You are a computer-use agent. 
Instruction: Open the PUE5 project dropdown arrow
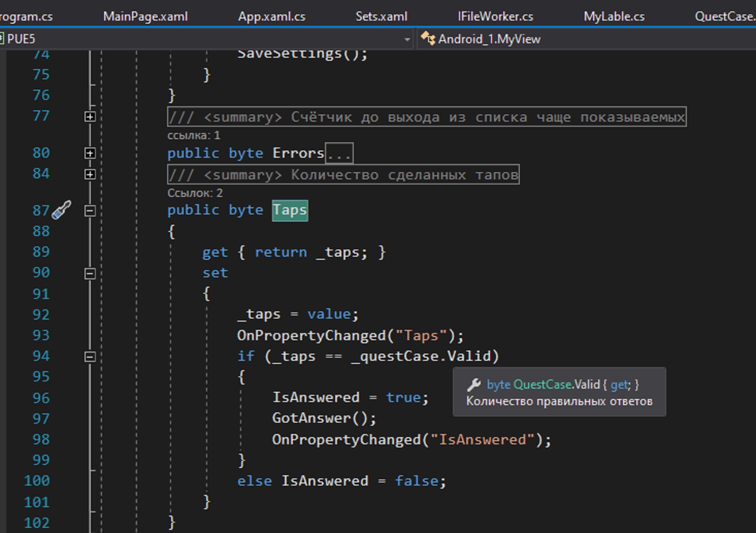(x=407, y=39)
